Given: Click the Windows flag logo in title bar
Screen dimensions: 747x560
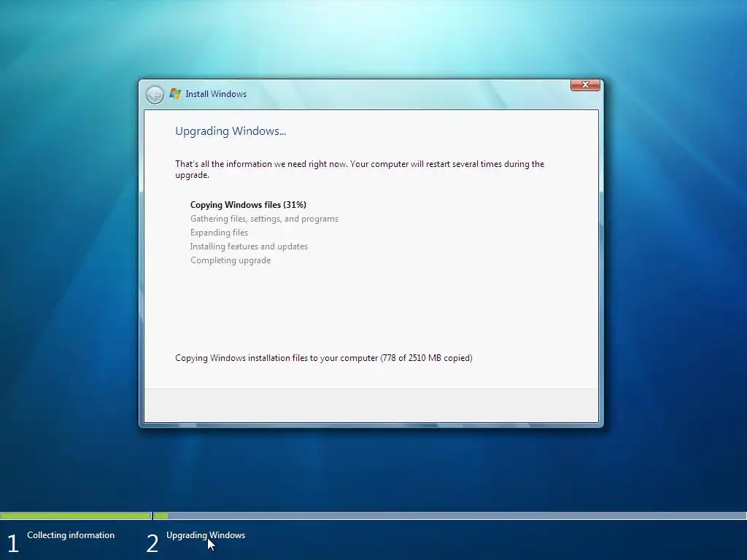Looking at the screenshot, I should click(x=175, y=94).
